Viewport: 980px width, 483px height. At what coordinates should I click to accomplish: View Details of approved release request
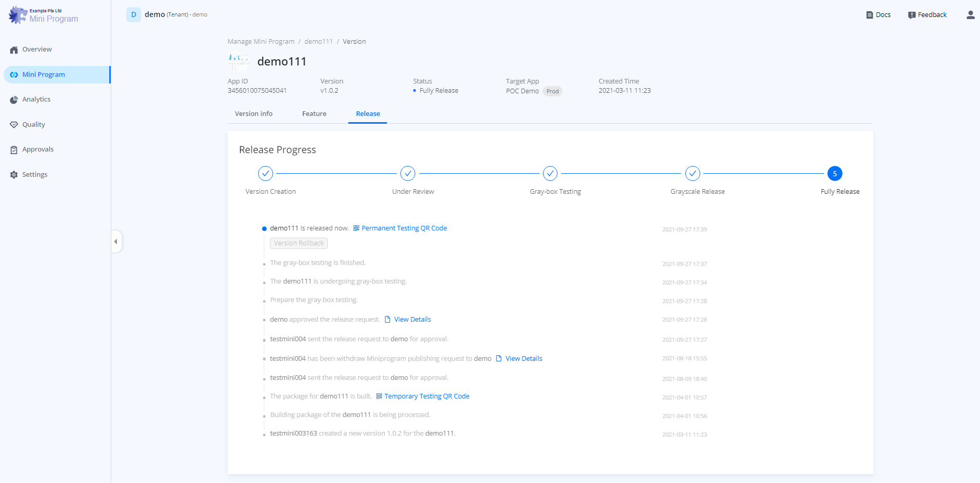(412, 320)
